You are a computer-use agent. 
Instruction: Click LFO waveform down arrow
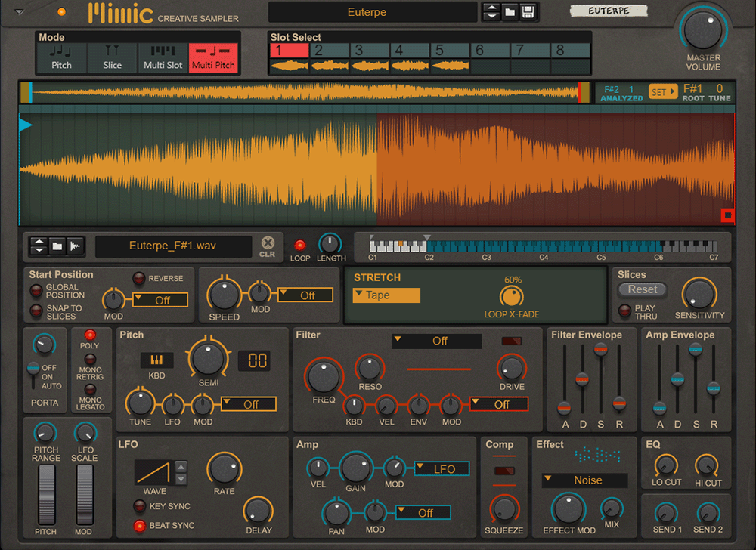[x=181, y=479]
